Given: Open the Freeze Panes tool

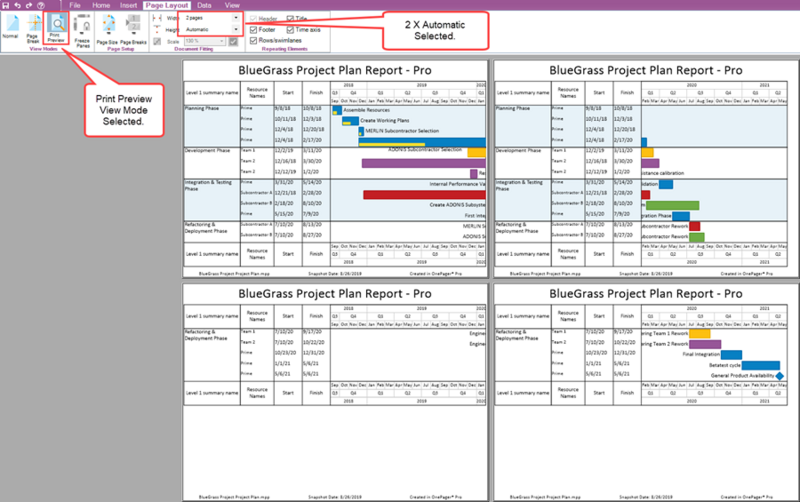Looking at the screenshot, I should [82, 31].
